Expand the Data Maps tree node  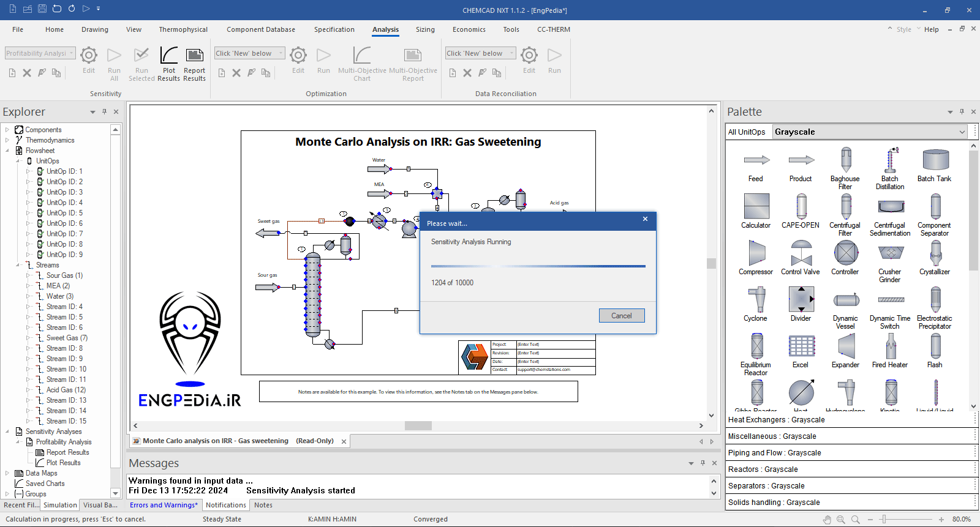(7, 473)
